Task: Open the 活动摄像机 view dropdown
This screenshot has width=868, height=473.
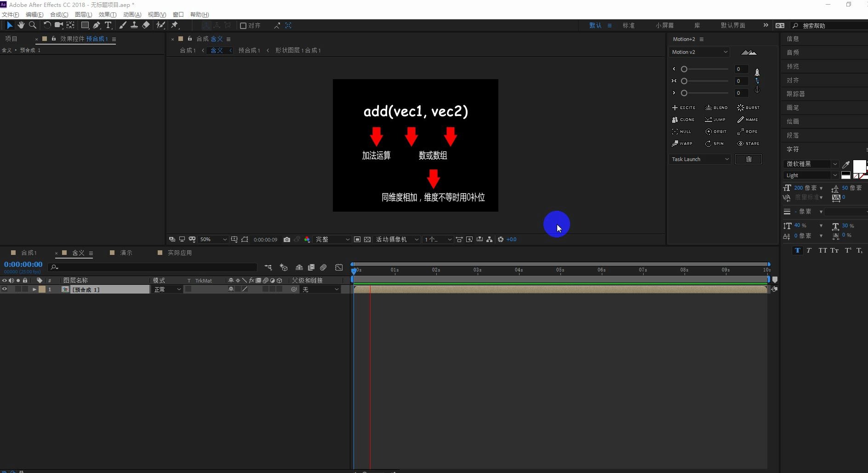Action: pos(397,239)
